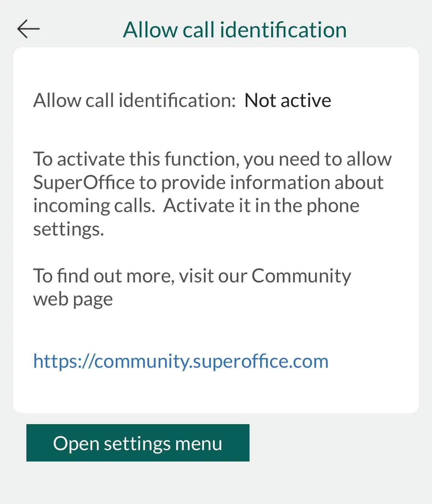Click the word "Community" in the description
The width and height of the screenshot is (432, 504).
click(x=301, y=276)
